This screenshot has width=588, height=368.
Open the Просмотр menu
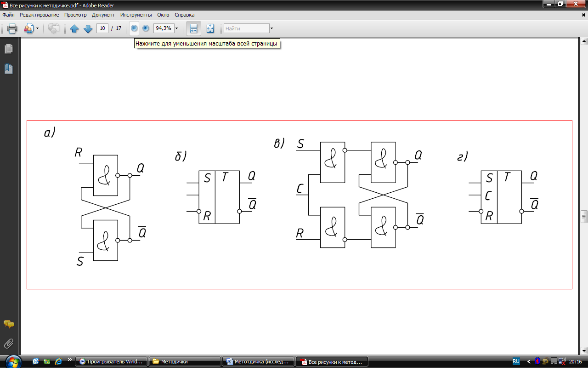pos(75,15)
